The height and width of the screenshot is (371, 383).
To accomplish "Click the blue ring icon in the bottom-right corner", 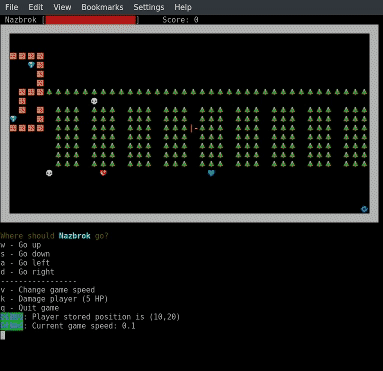I will click(x=364, y=209).
